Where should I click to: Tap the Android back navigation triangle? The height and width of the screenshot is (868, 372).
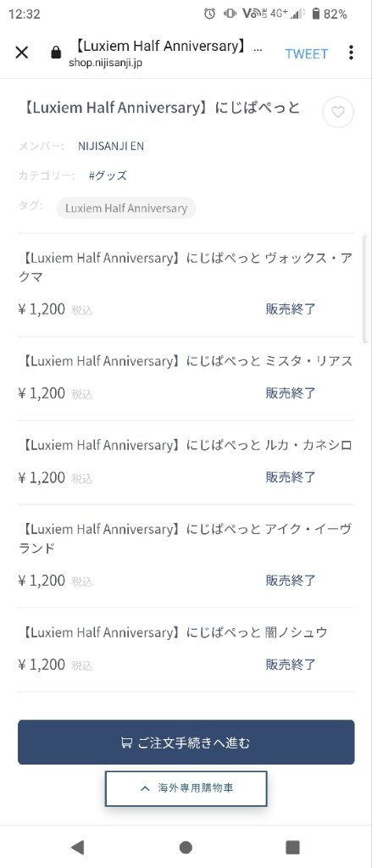(x=77, y=847)
